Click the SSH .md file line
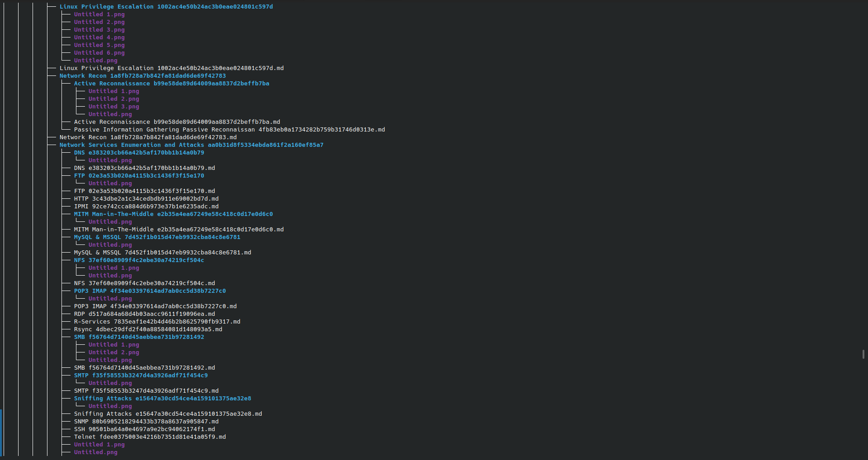 click(145, 429)
